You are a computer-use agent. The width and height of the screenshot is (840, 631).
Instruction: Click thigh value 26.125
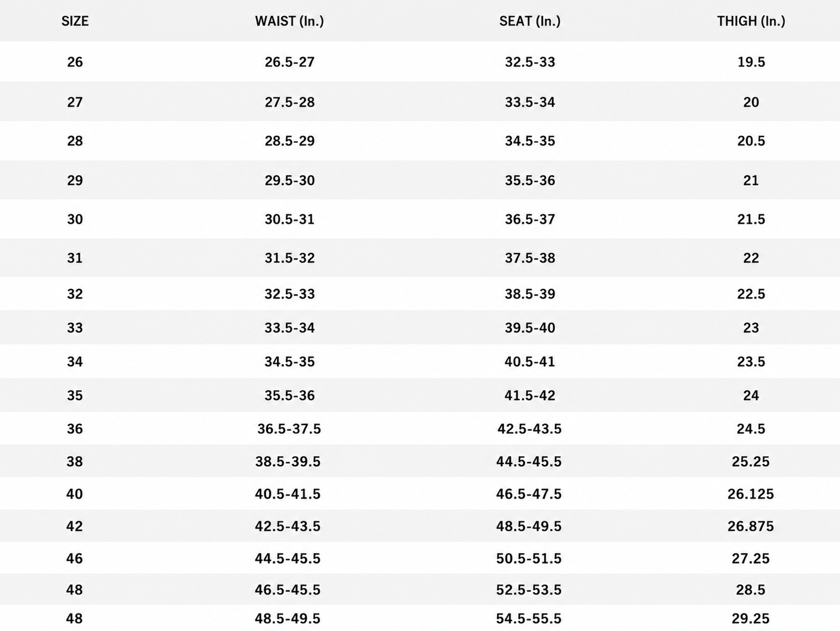[x=751, y=494]
